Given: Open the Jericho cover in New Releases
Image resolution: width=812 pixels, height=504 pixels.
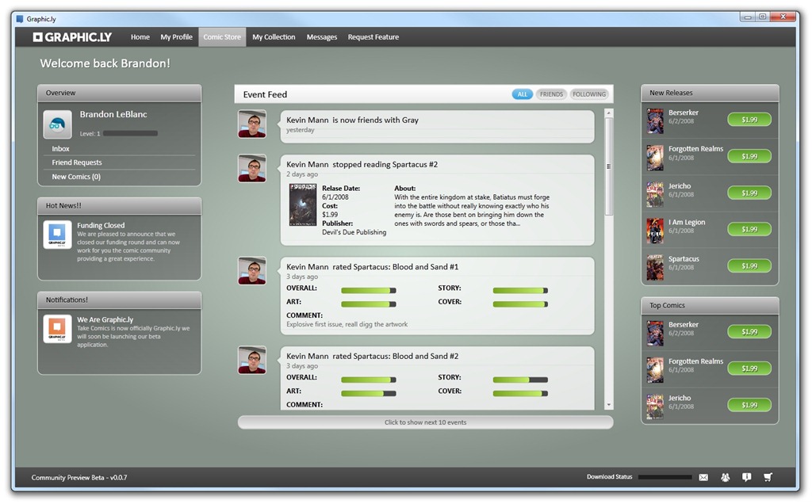Looking at the screenshot, I should click(x=655, y=194).
